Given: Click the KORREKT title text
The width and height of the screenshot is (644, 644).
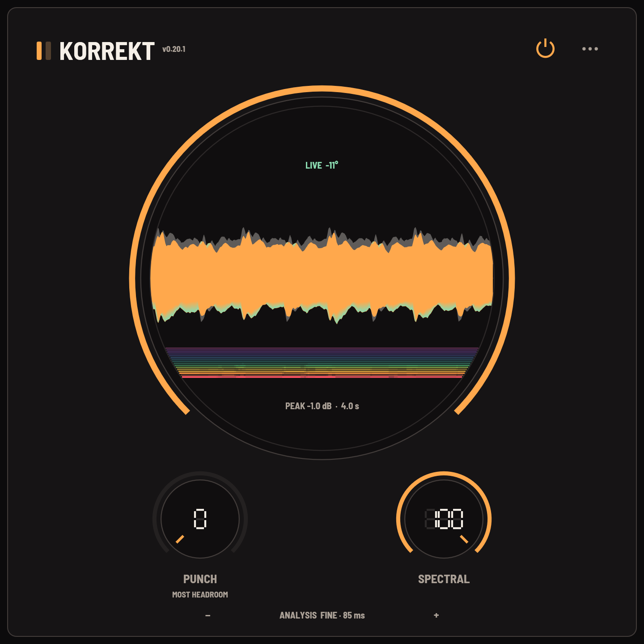Looking at the screenshot, I should [x=107, y=51].
